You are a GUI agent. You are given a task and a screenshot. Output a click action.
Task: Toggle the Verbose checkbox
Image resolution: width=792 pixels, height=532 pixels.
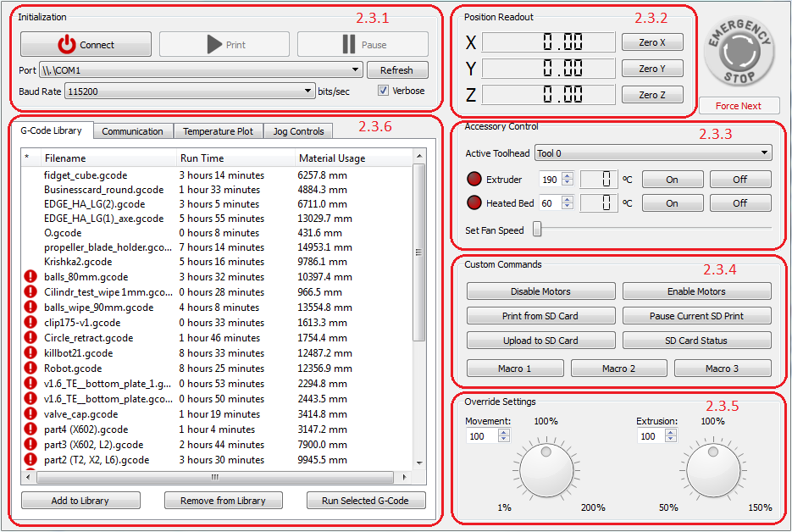tap(383, 91)
